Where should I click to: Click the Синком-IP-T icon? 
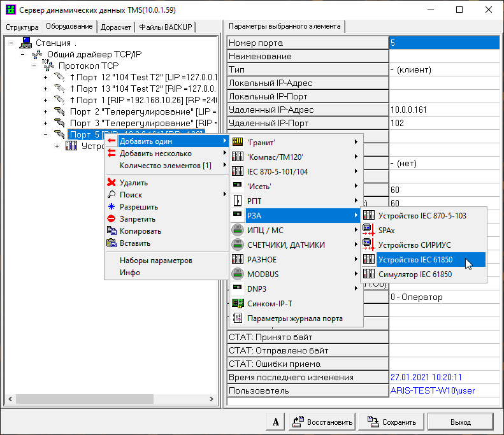click(x=237, y=304)
